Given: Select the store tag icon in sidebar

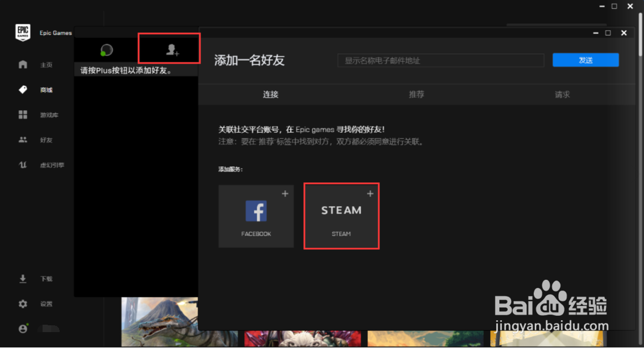Looking at the screenshot, I should [x=23, y=90].
